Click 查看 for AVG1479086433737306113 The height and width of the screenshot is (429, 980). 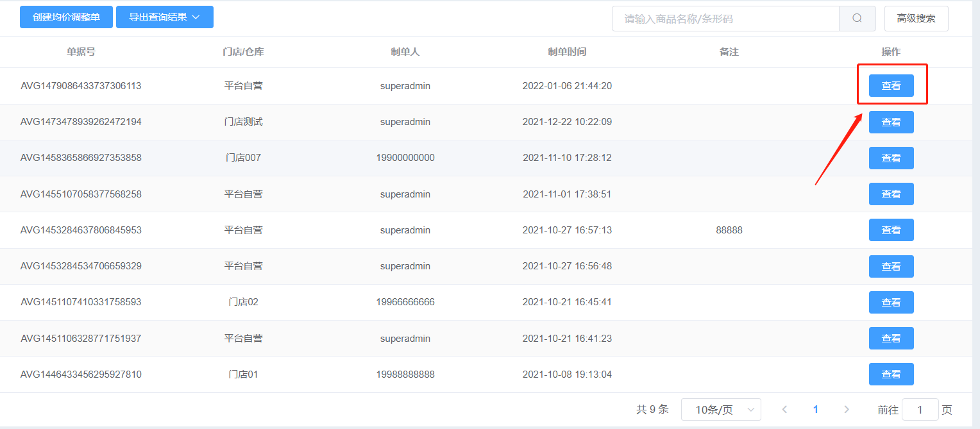891,86
